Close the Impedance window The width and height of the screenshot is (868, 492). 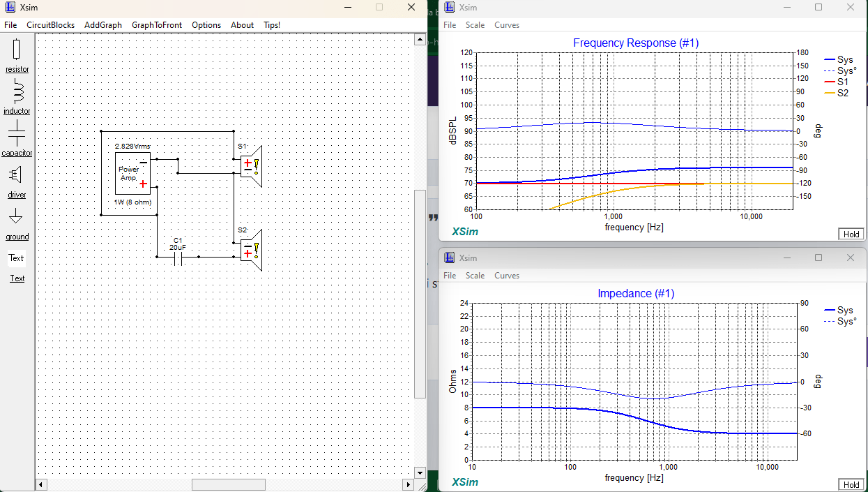[x=850, y=258]
